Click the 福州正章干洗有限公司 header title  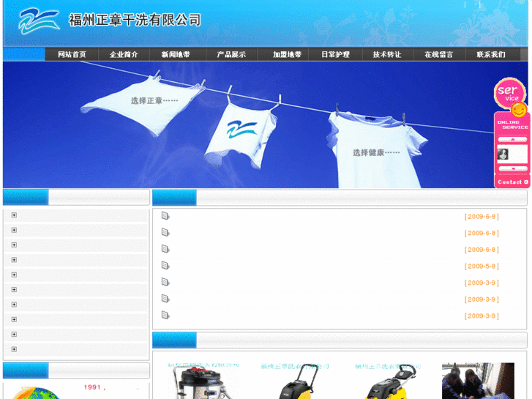(x=135, y=20)
